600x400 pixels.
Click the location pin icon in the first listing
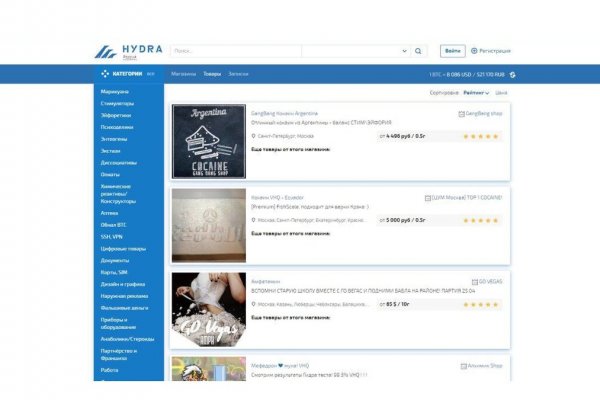pos(253,135)
